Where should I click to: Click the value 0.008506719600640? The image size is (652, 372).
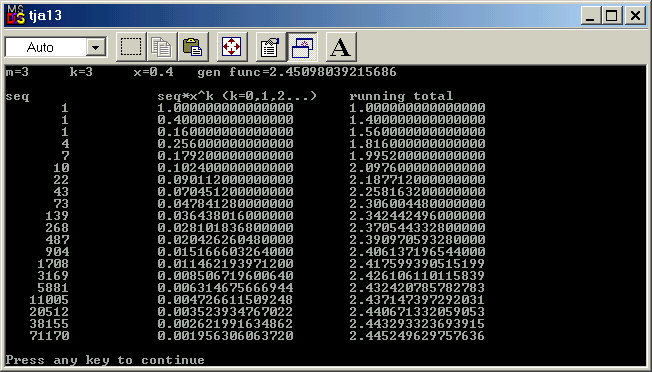click(225, 276)
